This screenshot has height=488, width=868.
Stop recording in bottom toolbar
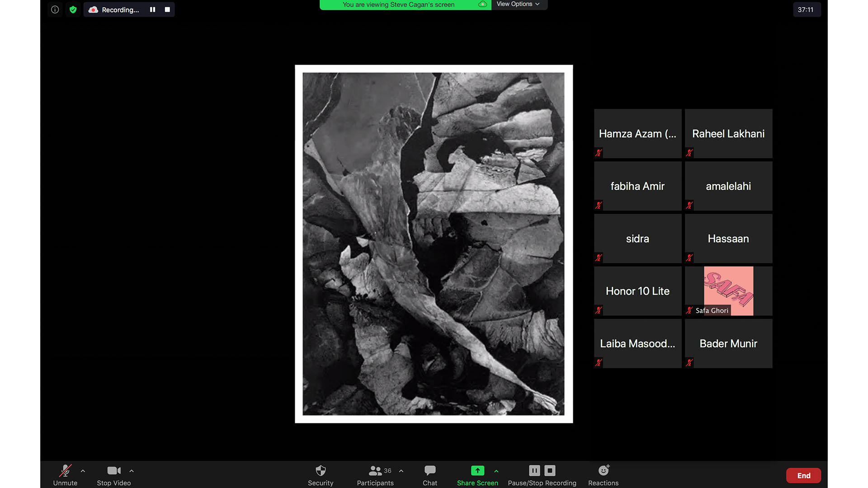coord(550,470)
